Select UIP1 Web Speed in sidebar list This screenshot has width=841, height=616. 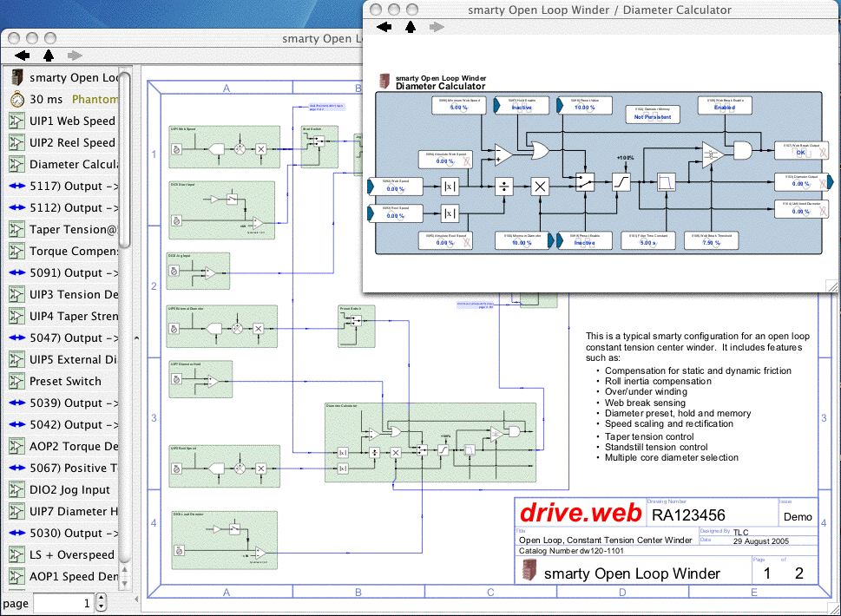(x=71, y=121)
